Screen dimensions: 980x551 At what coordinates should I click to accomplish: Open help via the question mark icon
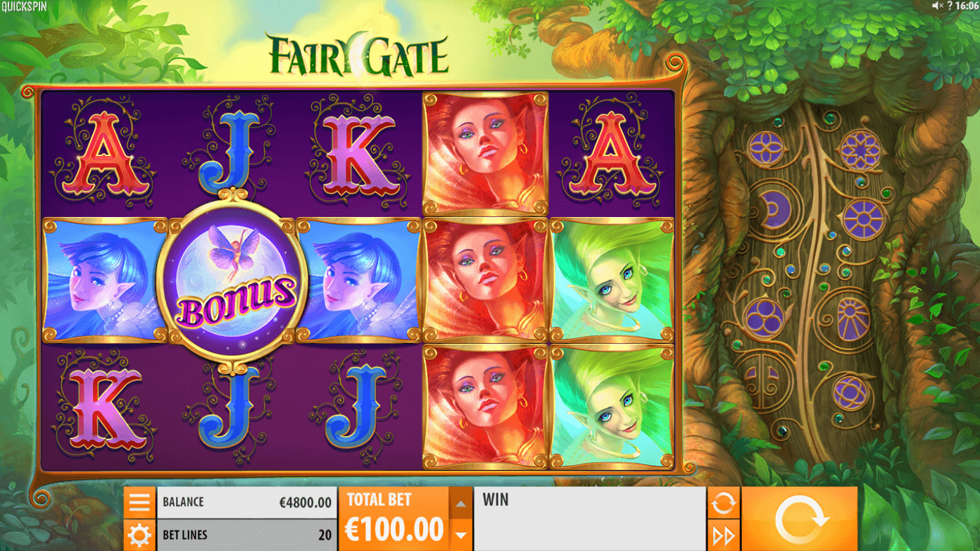[949, 6]
